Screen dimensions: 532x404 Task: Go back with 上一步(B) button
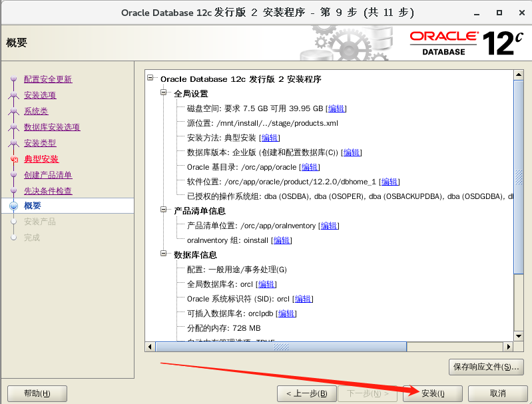tap(307, 393)
